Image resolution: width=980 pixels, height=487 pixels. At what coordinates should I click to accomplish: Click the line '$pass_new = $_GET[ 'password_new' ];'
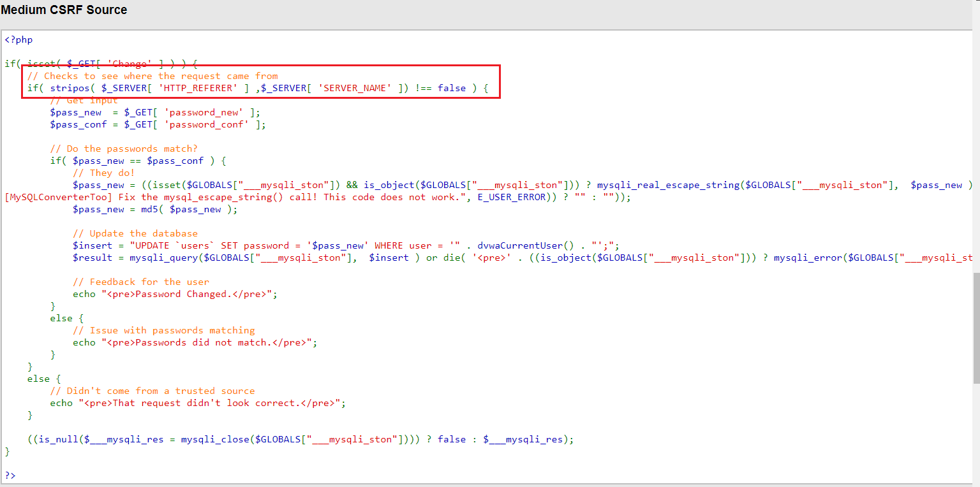coord(156,112)
